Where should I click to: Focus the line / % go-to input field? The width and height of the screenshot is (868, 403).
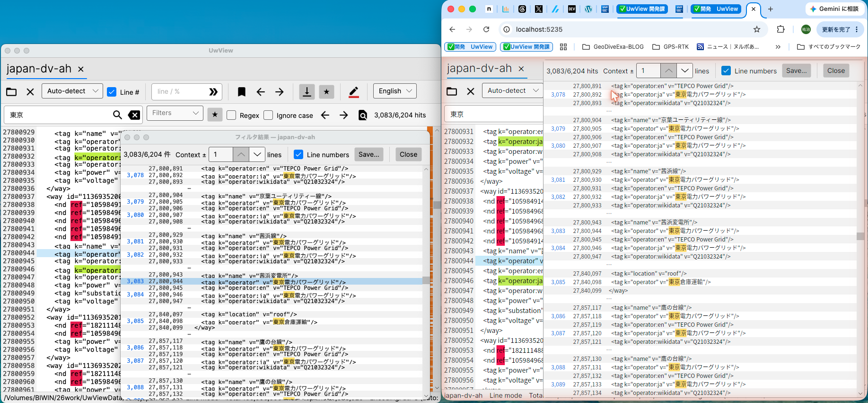click(180, 91)
